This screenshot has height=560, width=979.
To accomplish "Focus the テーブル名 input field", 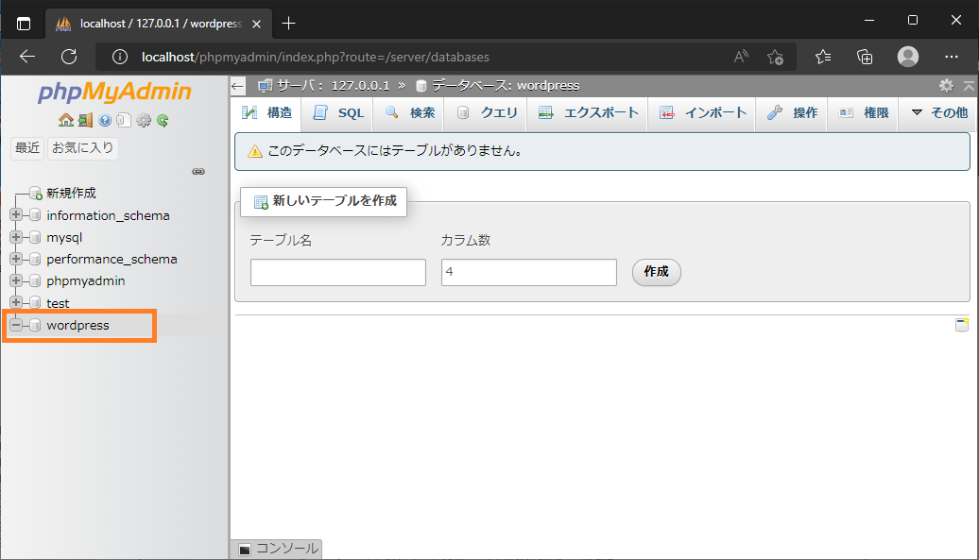I will click(x=337, y=273).
